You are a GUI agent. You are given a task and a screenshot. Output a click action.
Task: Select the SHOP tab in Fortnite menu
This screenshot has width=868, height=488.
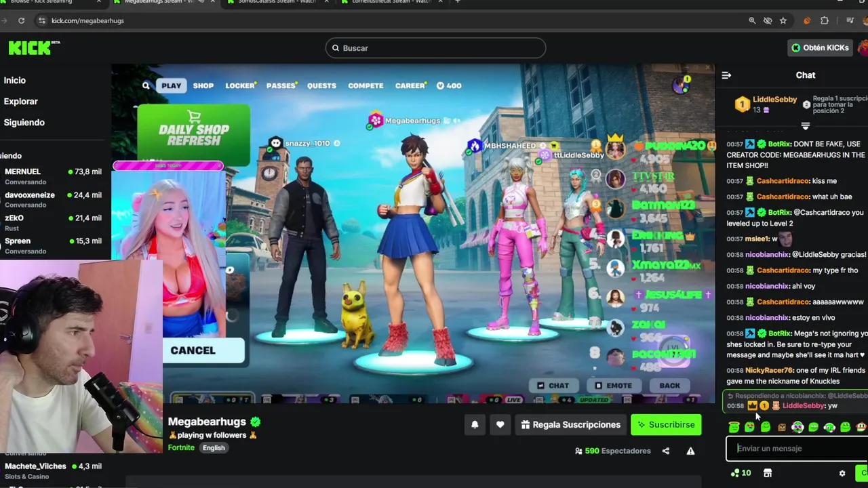tap(203, 85)
